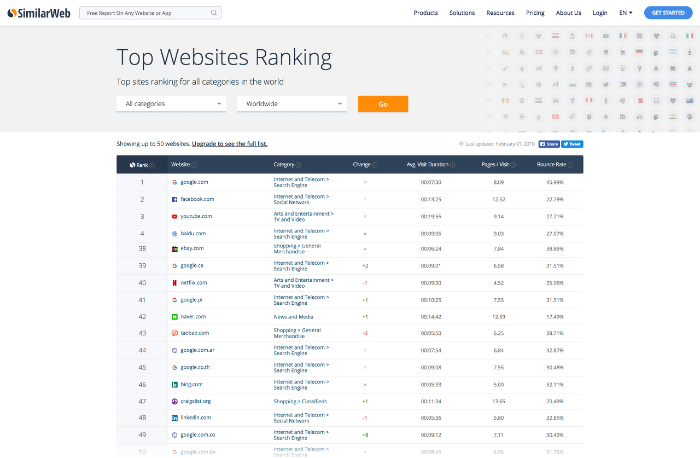Click the website search input field
The height and width of the screenshot is (458, 700).
click(x=150, y=13)
